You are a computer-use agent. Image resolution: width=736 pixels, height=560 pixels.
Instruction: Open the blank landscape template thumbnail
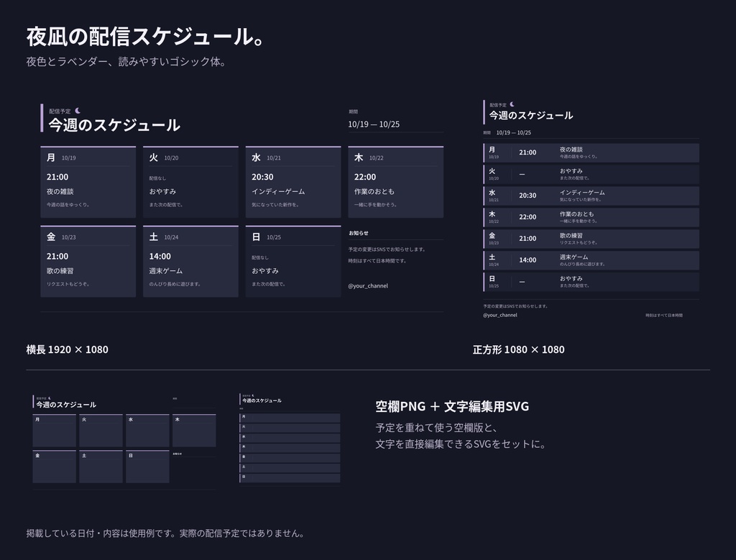[124, 441]
